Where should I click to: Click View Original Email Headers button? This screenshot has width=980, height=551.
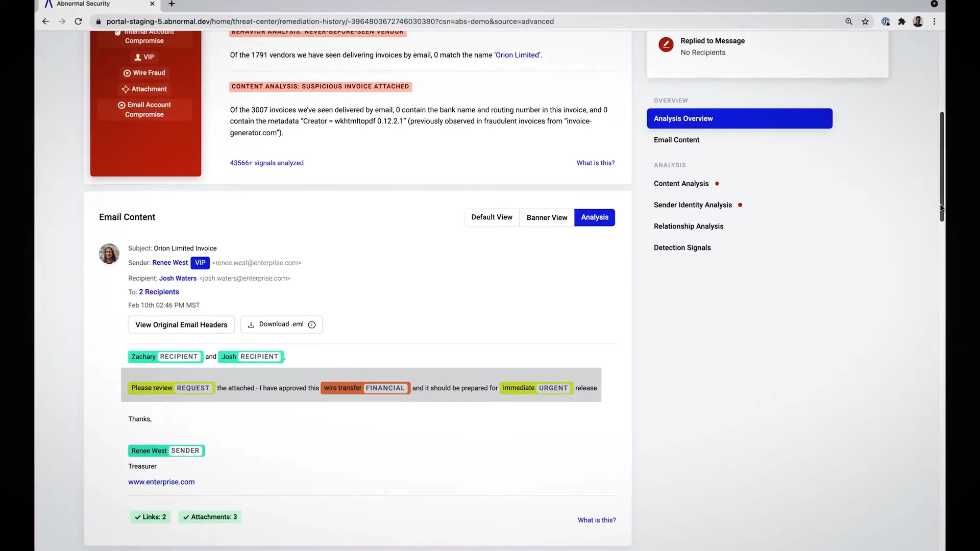click(x=181, y=325)
